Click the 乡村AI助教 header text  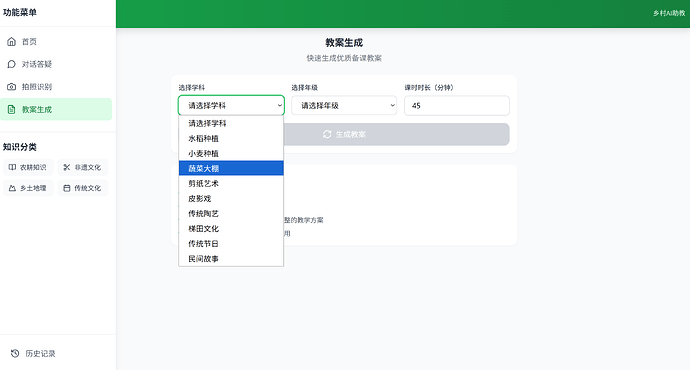[x=669, y=13]
